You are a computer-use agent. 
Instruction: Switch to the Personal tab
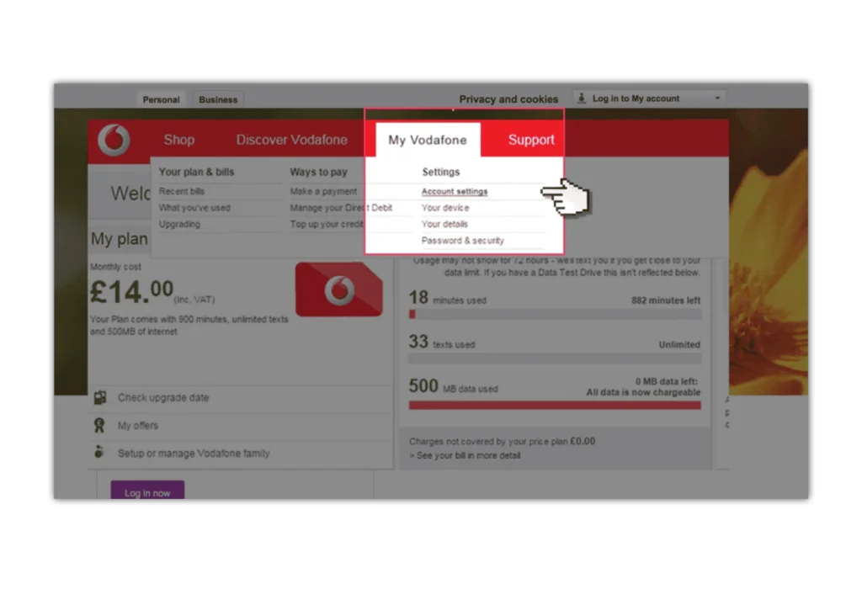point(161,99)
